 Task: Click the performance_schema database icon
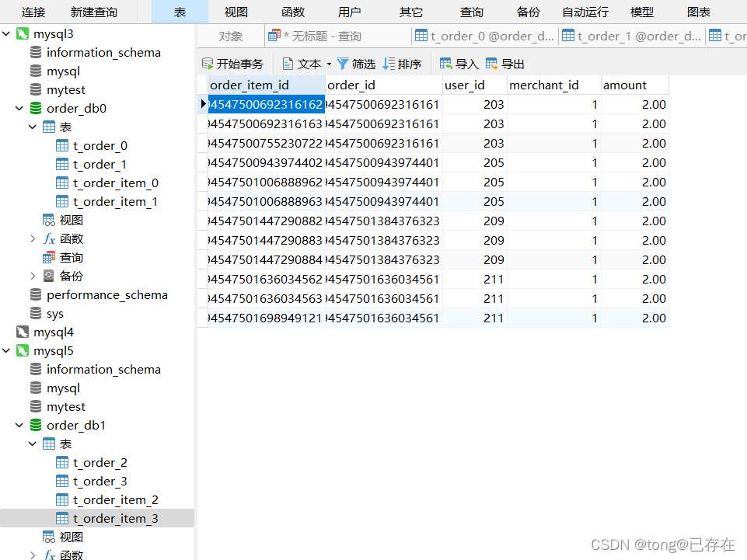pyautogui.click(x=36, y=295)
